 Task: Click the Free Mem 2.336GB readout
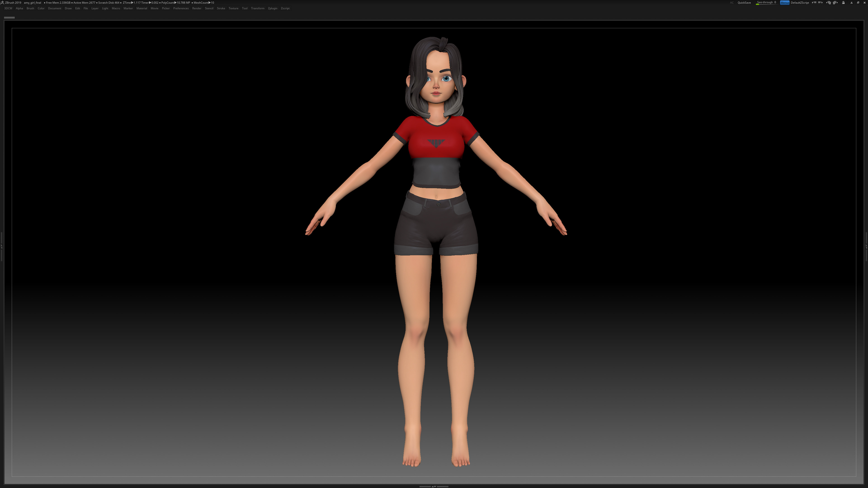click(58, 3)
